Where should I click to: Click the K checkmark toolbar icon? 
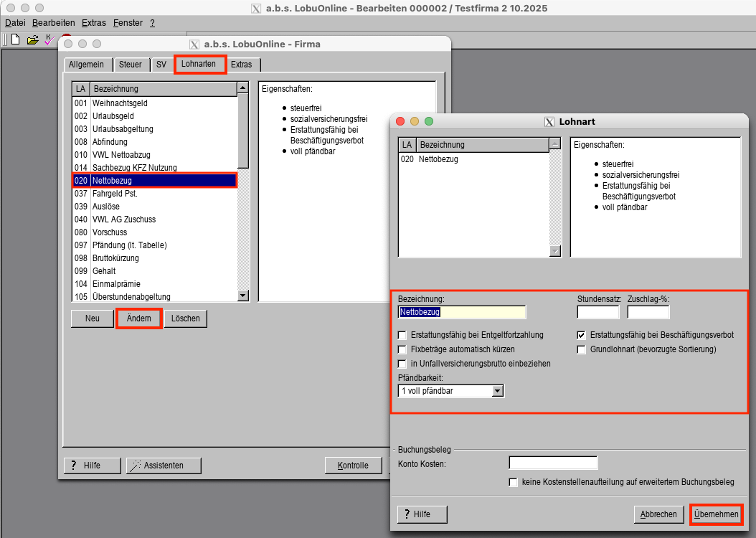tap(49, 39)
